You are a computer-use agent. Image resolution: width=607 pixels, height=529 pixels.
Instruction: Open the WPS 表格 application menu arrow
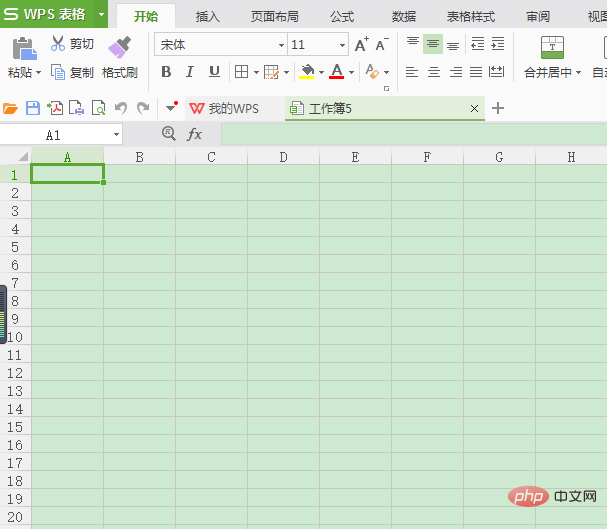coord(101,15)
